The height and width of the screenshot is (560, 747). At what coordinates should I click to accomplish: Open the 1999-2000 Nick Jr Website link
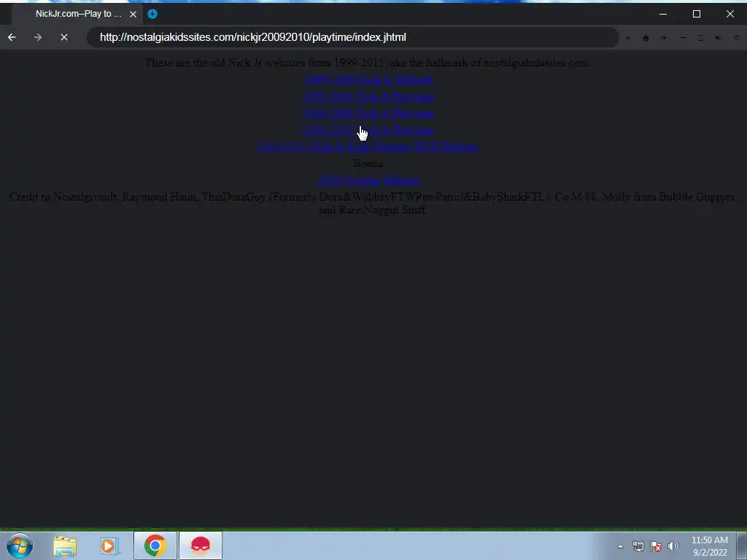point(368,79)
